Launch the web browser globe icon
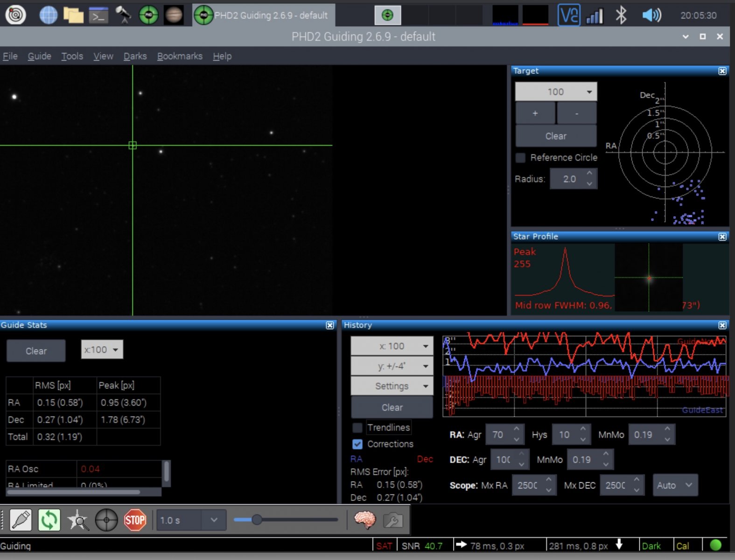This screenshot has width=735, height=560. point(48,15)
